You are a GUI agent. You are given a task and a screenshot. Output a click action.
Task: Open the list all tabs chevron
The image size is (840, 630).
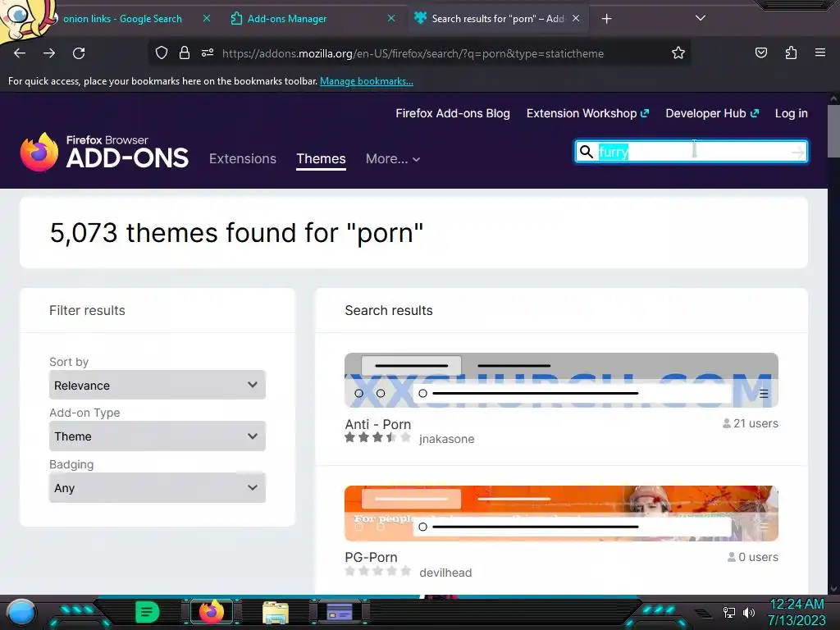click(x=701, y=18)
